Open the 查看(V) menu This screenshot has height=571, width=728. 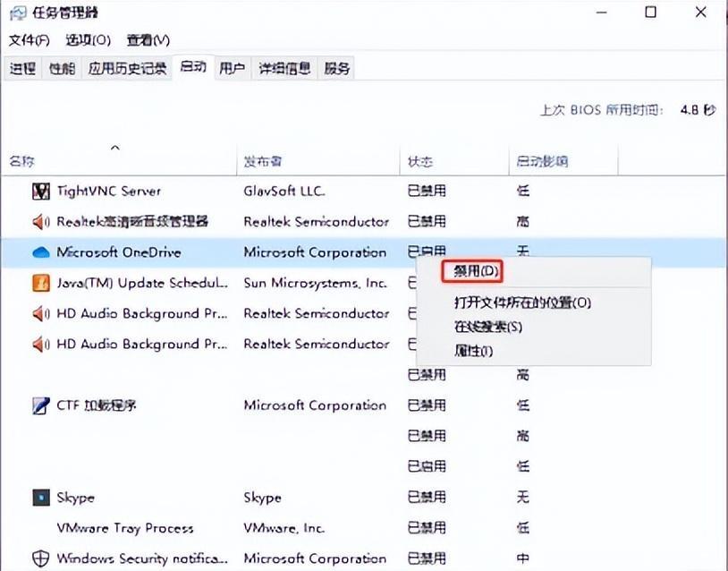point(148,40)
